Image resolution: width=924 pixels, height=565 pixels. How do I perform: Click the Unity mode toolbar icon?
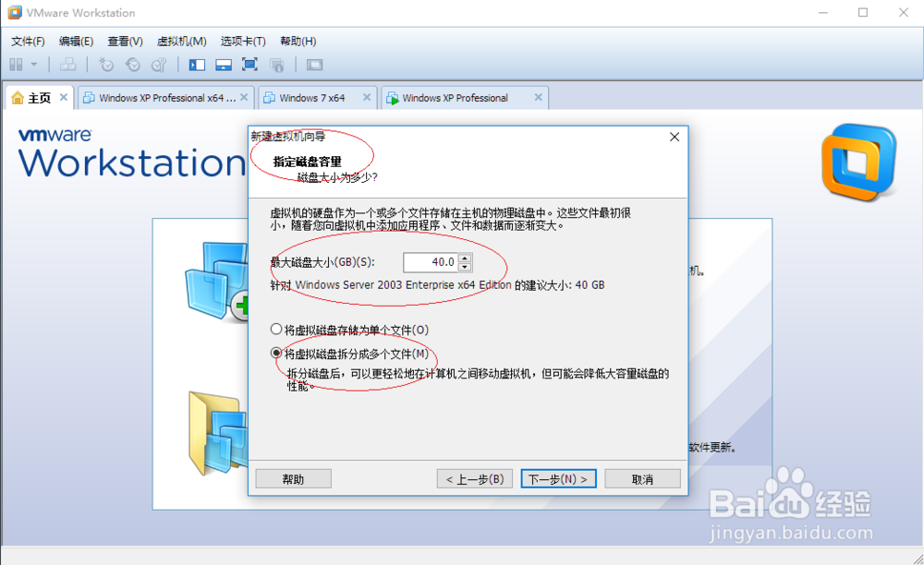tap(276, 65)
